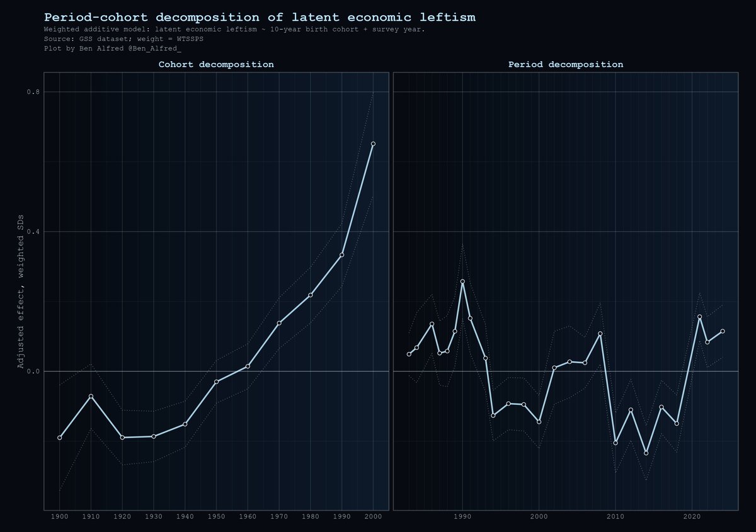The image size is (756, 532).
Task: Click the 'Weighted additive model' subtitle line
Action: tap(234, 30)
